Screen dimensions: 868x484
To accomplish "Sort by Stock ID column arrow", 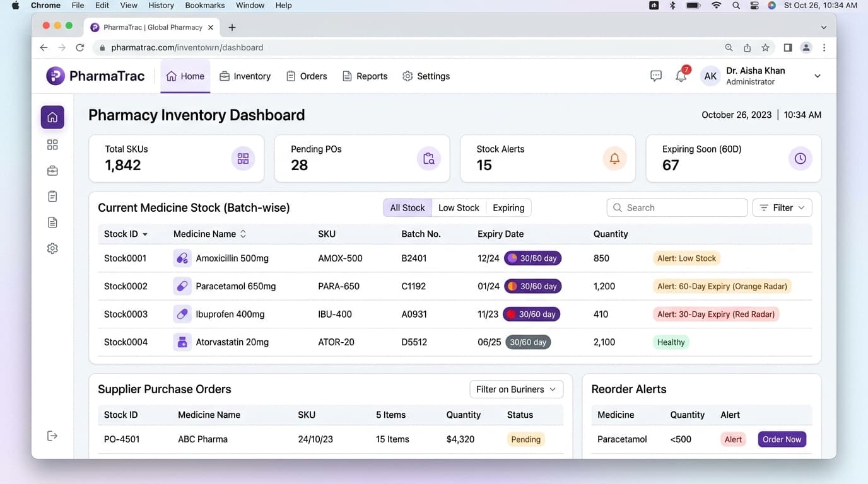I will [145, 234].
